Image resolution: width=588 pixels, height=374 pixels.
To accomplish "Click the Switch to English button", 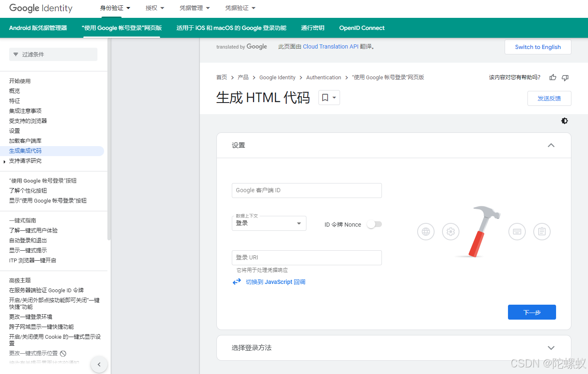I will (538, 47).
